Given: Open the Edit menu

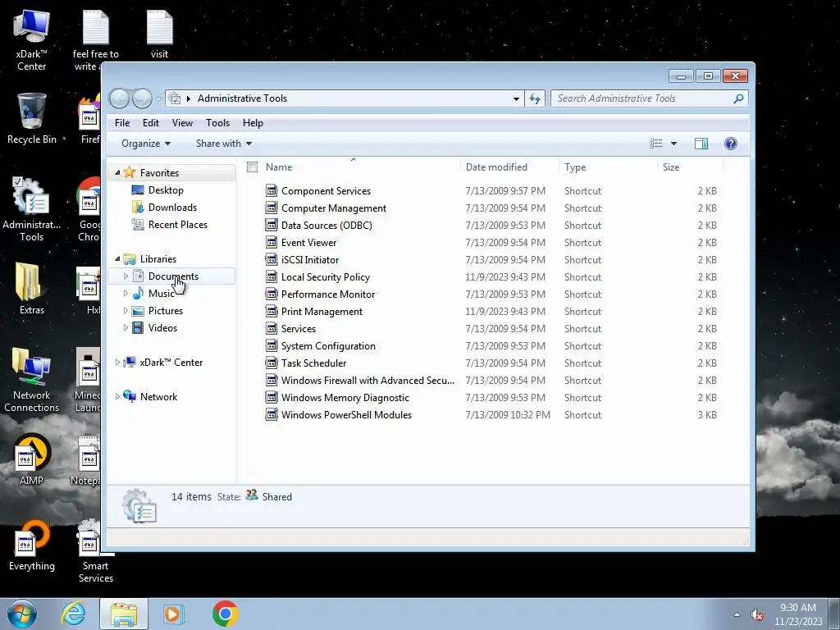Looking at the screenshot, I should pyautogui.click(x=151, y=123).
